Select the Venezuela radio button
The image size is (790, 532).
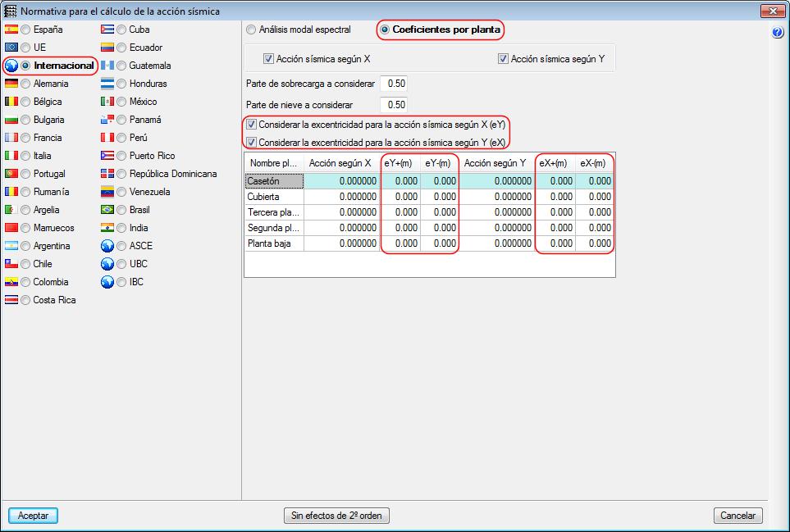[x=121, y=192]
